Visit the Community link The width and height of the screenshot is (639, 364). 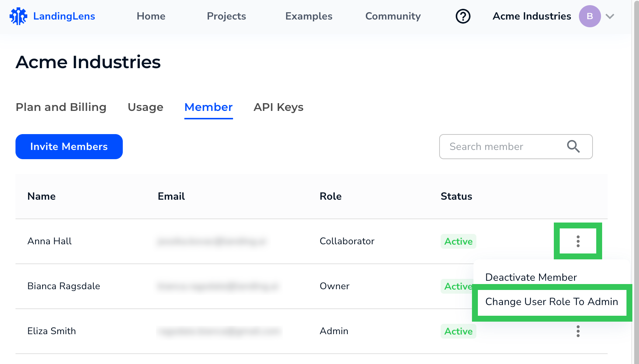pyautogui.click(x=393, y=16)
